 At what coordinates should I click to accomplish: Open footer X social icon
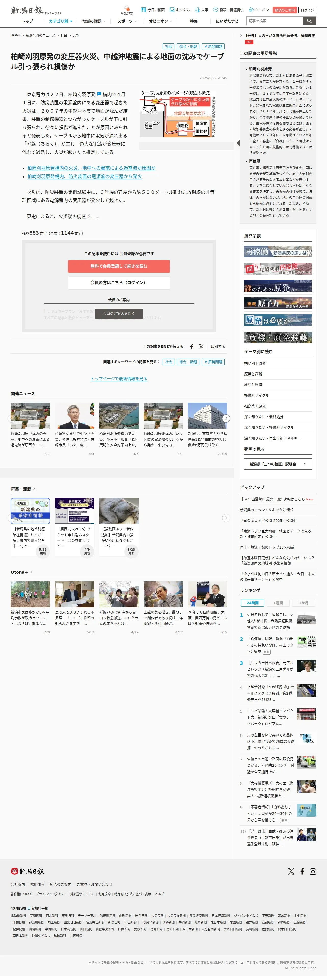pos(291,871)
